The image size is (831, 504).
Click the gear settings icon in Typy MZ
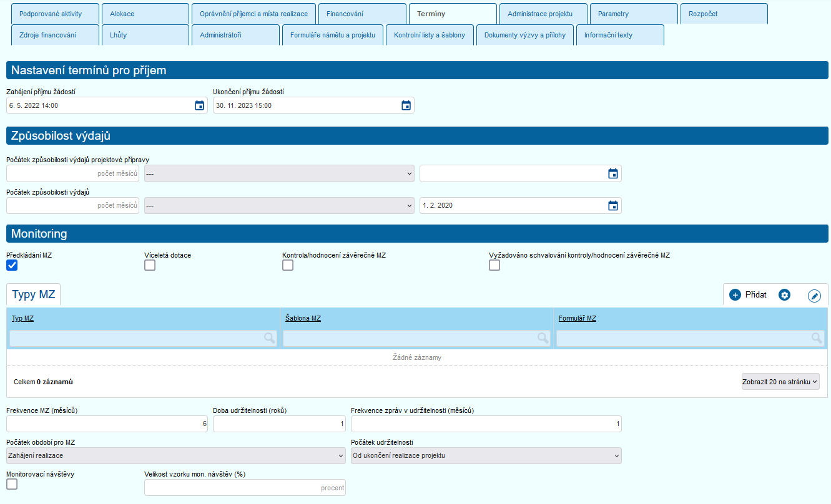785,295
